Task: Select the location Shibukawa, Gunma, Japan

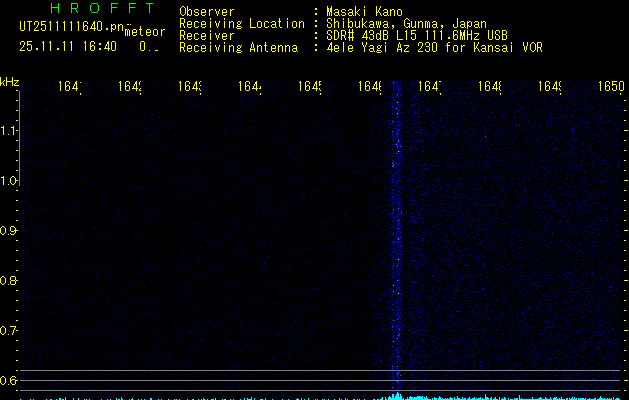Action: coord(406,24)
